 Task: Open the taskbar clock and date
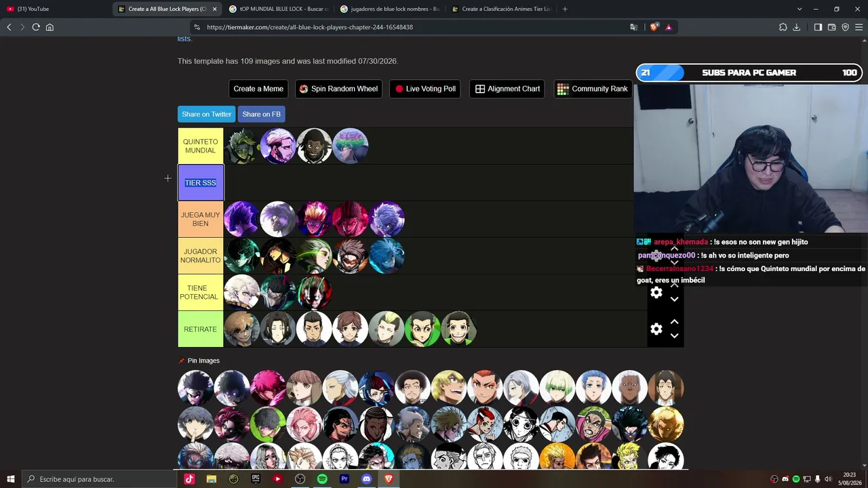click(x=850, y=479)
